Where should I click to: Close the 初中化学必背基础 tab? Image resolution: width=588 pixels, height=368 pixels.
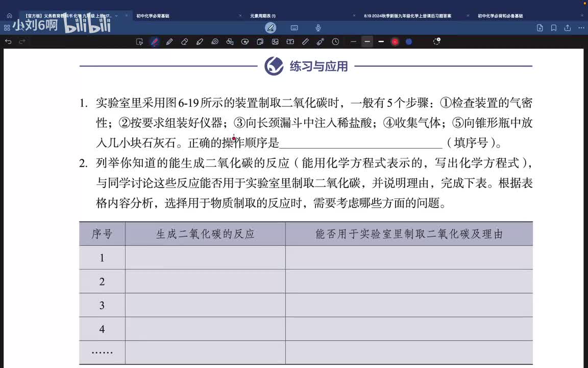pyautogui.click(x=240, y=16)
